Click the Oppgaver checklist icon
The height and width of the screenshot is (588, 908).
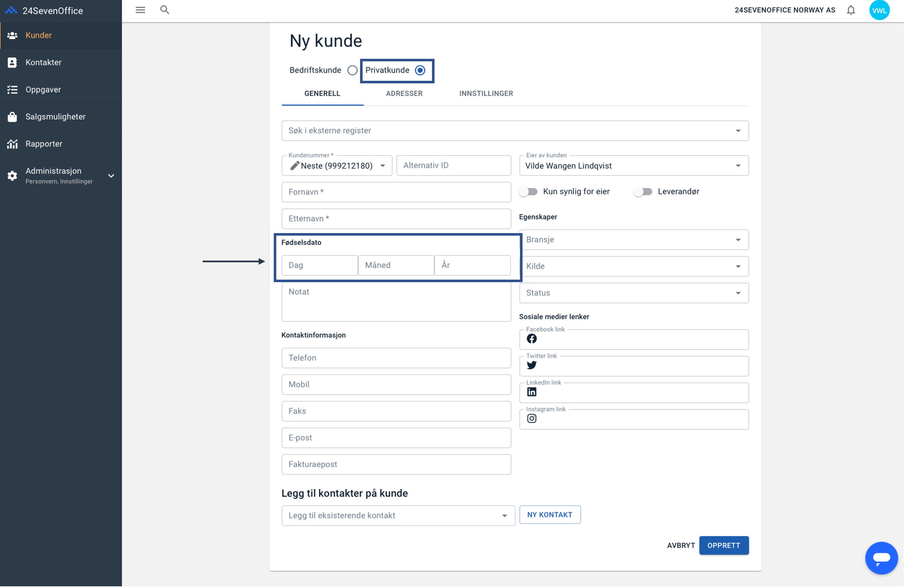(12, 90)
